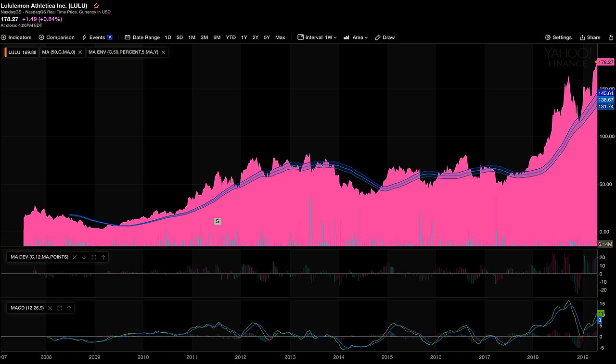
Task: Select the 3M date range
Action: click(205, 38)
